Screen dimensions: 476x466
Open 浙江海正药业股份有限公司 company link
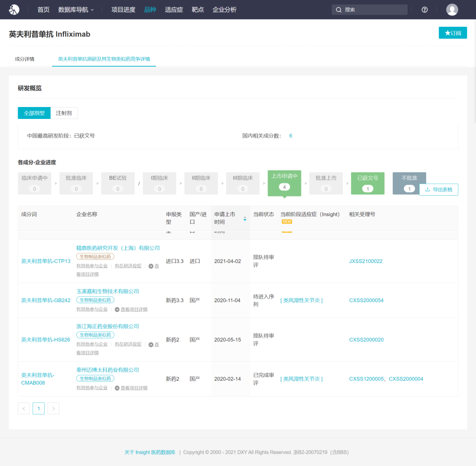pyautogui.click(x=108, y=326)
